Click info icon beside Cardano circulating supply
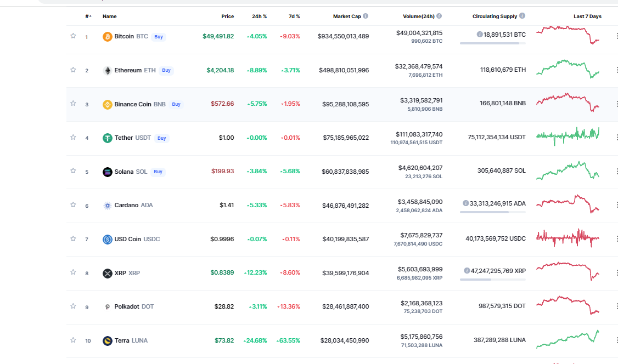This screenshot has height=364, width=618. [x=466, y=203]
